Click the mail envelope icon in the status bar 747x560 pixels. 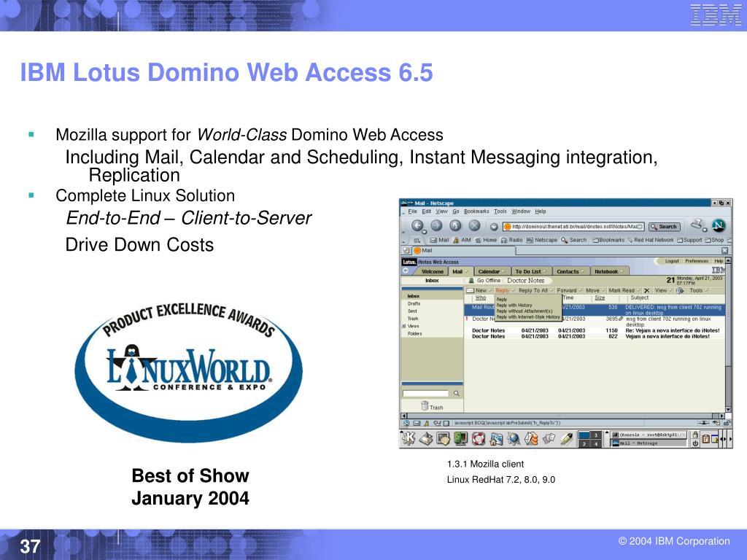coord(417,423)
